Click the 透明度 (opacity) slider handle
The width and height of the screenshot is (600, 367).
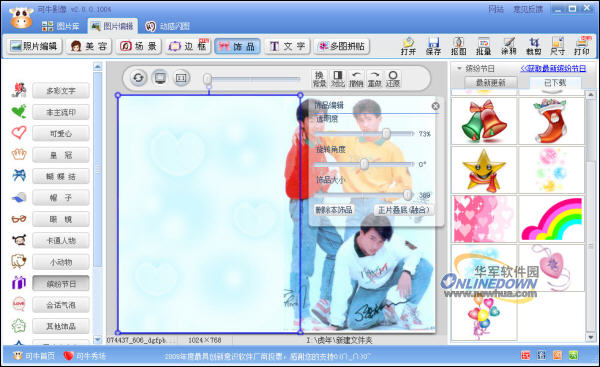pos(386,133)
